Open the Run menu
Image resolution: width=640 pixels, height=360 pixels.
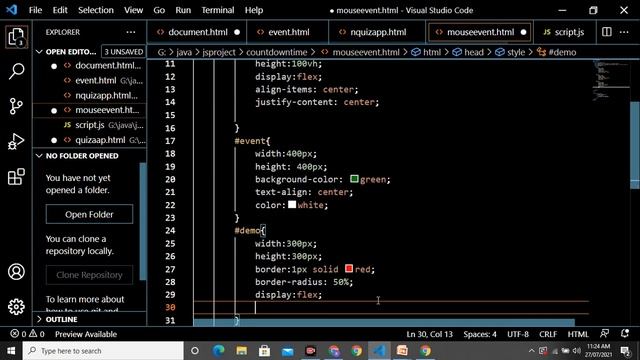pyautogui.click(x=183, y=10)
